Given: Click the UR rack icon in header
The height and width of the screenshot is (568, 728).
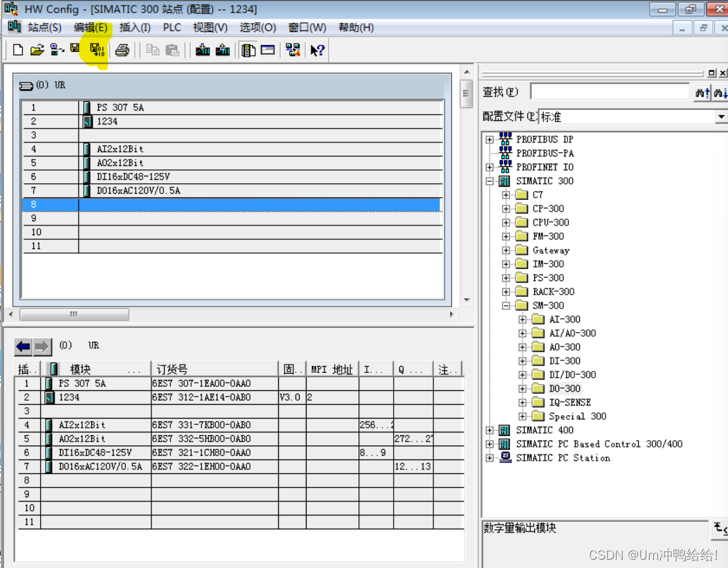Looking at the screenshot, I should (26, 85).
